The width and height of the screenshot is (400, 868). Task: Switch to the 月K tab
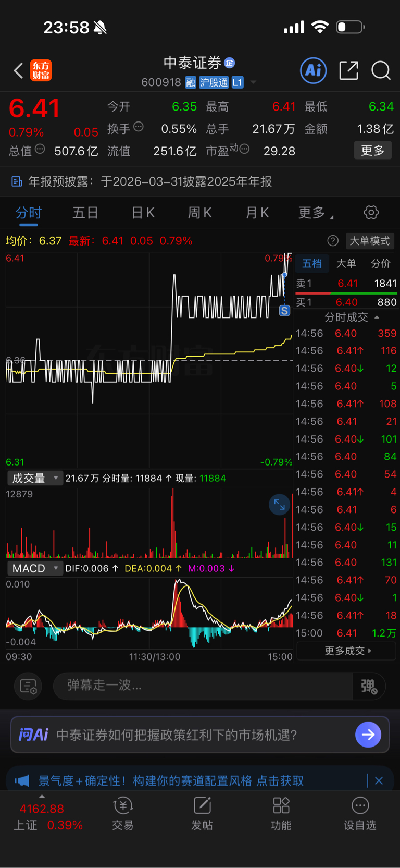257,213
